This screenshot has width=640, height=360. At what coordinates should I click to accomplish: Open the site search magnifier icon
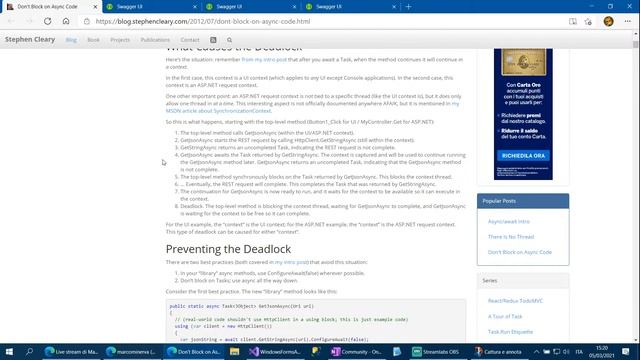(x=229, y=40)
